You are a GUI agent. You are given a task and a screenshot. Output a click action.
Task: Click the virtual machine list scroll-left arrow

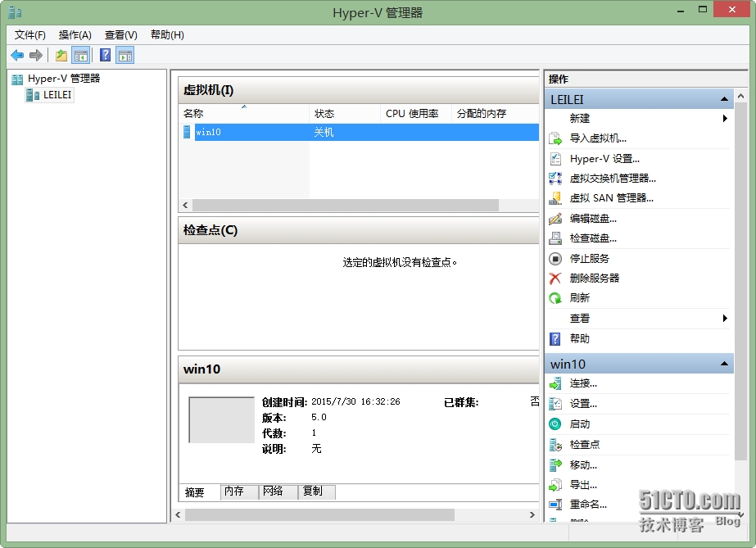tap(186, 206)
